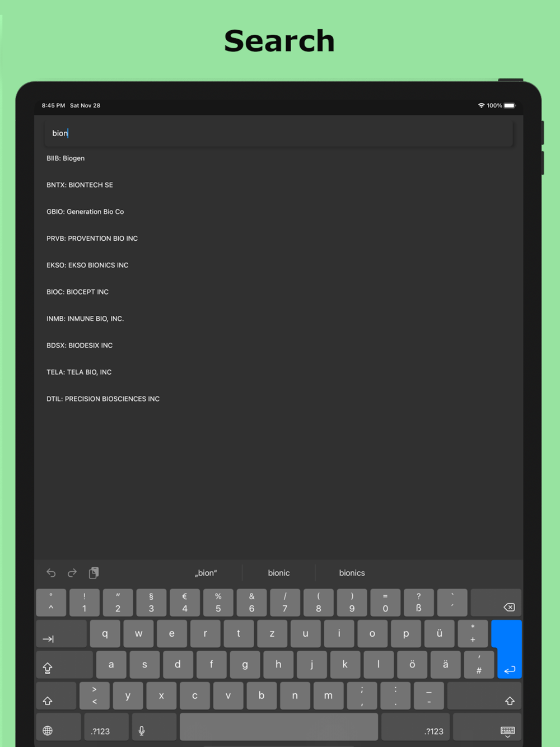Tap the plus asterisk key
560x747 pixels.
473,633
